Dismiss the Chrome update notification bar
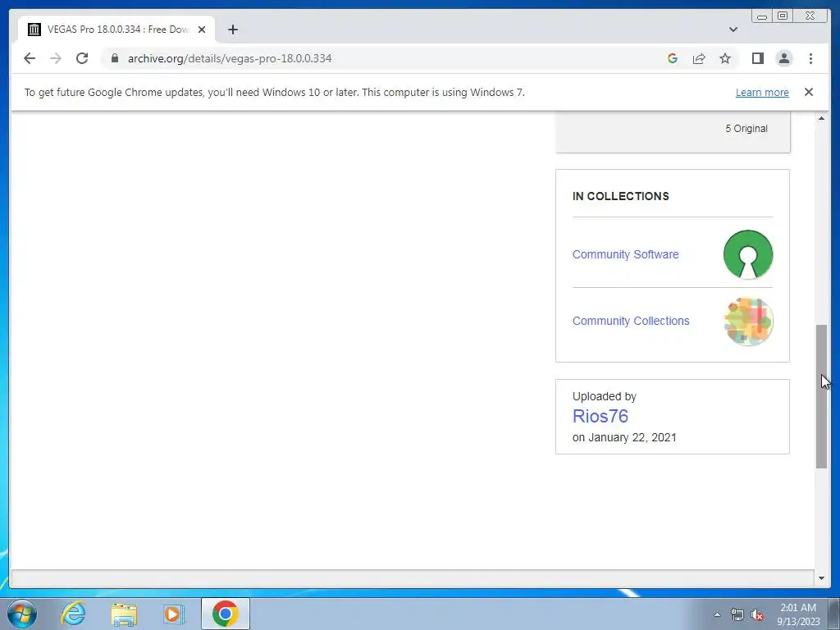Viewport: 840px width, 630px height. (808, 92)
